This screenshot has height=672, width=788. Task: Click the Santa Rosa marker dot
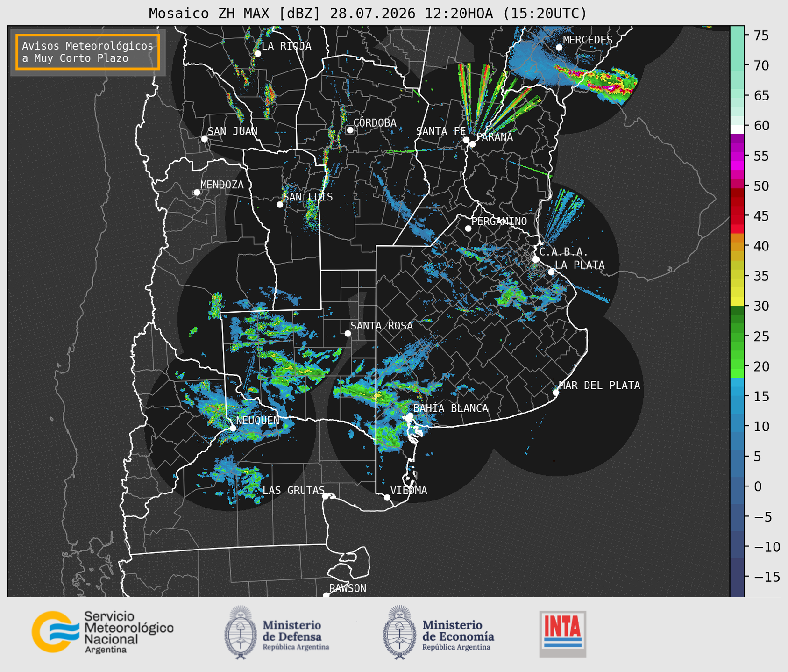[x=348, y=333]
